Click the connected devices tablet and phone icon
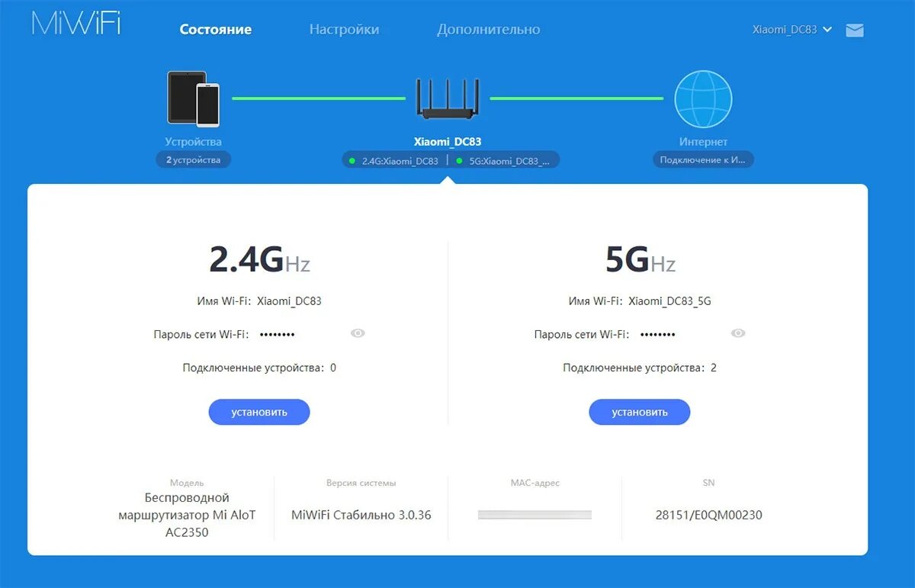The image size is (915, 588). tap(194, 98)
